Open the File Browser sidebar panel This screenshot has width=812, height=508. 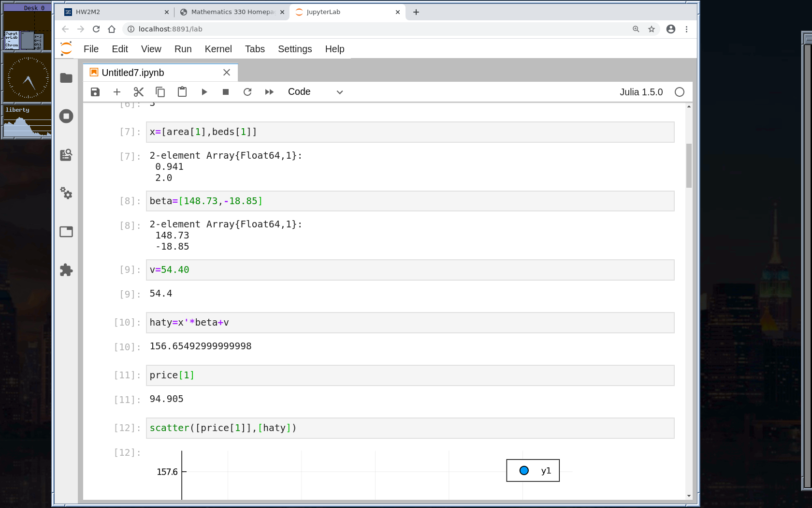tap(66, 78)
